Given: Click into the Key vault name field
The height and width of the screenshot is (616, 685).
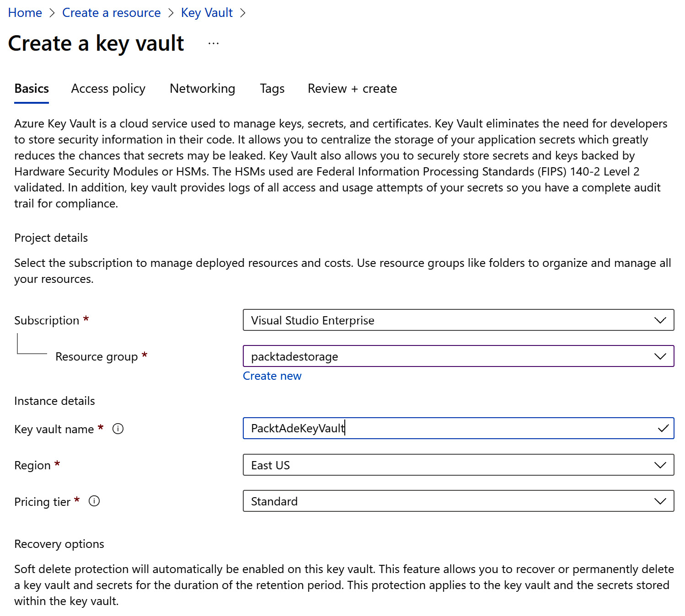Looking at the screenshot, I should (448, 428).
